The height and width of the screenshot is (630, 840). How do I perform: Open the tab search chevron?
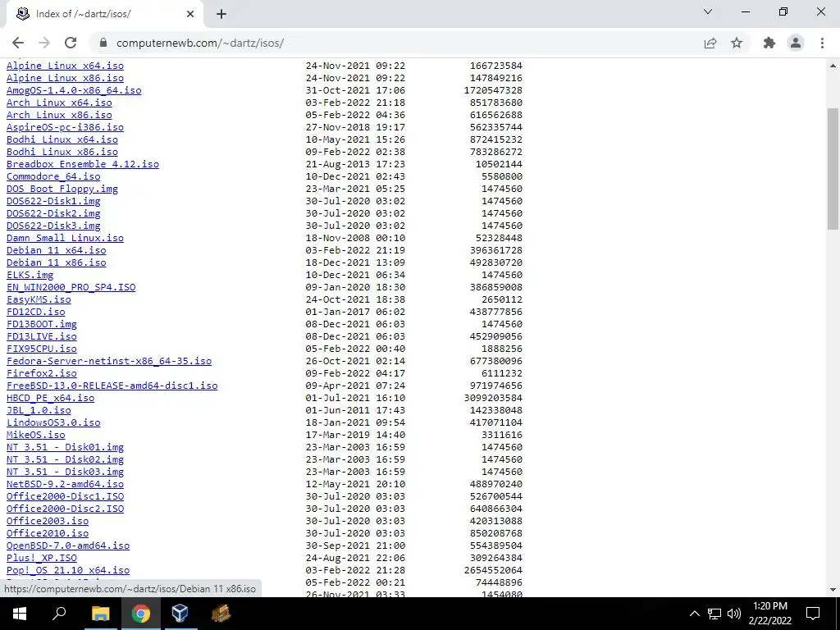(x=708, y=11)
